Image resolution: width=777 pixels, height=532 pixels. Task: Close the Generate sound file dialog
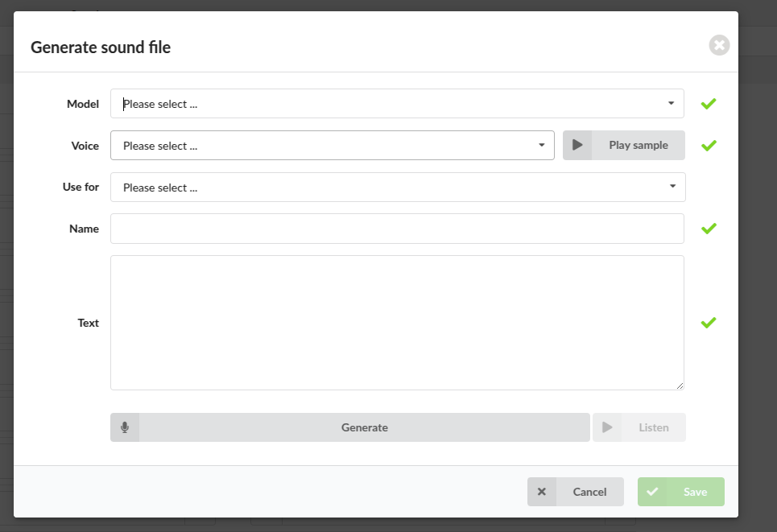click(719, 46)
